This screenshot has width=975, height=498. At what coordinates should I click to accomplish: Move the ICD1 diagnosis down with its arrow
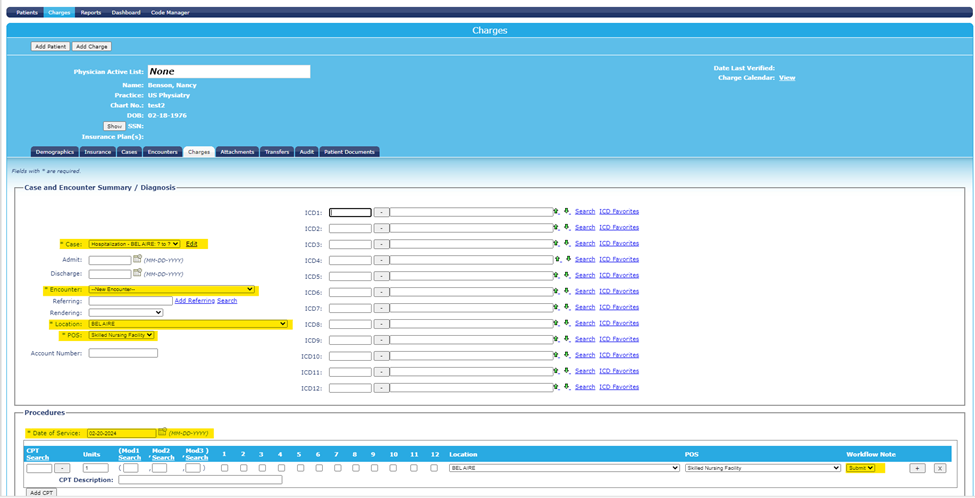[x=566, y=211]
